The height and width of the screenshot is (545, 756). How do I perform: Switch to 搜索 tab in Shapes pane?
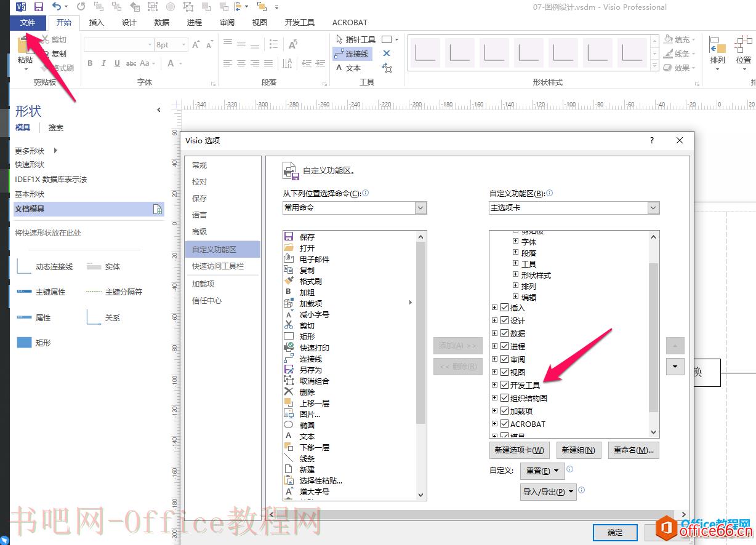pos(56,128)
